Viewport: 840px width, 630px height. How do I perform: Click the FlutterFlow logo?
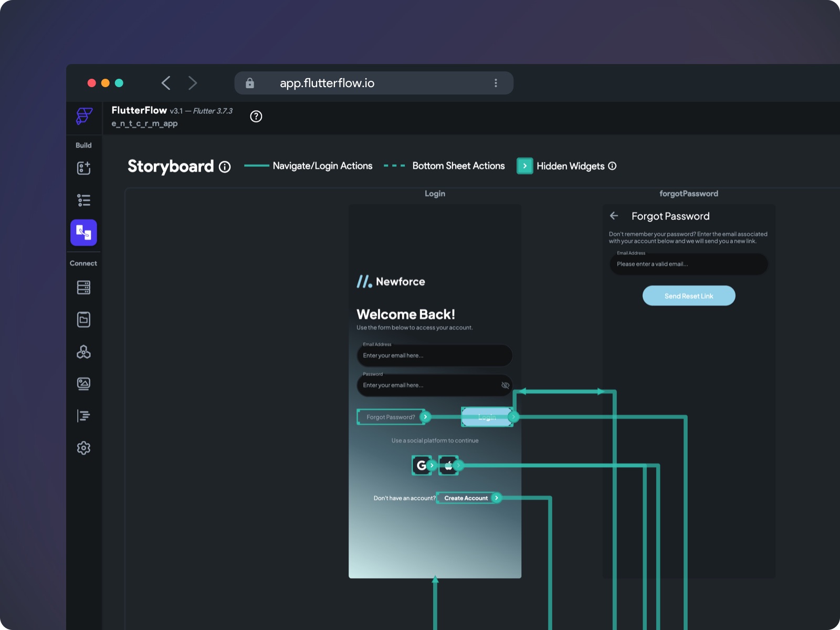pyautogui.click(x=84, y=116)
